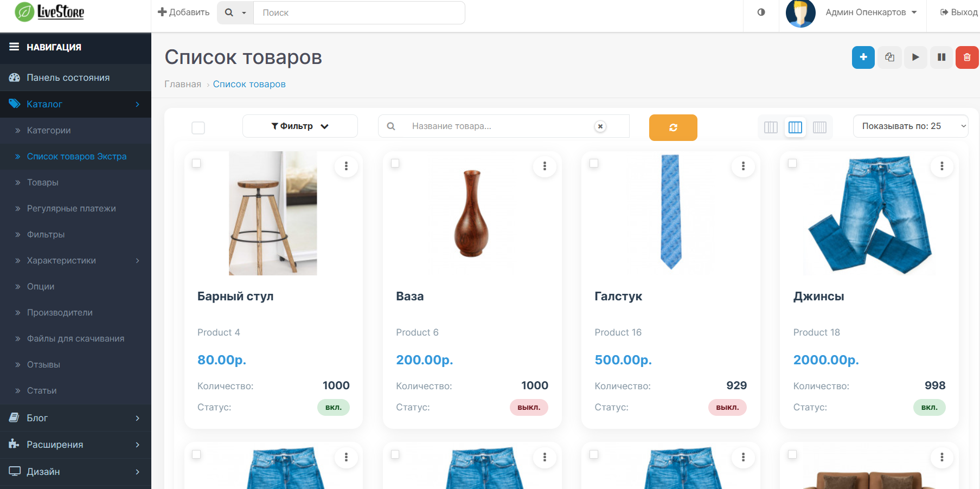Image resolution: width=980 pixels, height=489 pixels.
Task: Tick the select-all checkbox beside Фильтр
Action: point(198,128)
